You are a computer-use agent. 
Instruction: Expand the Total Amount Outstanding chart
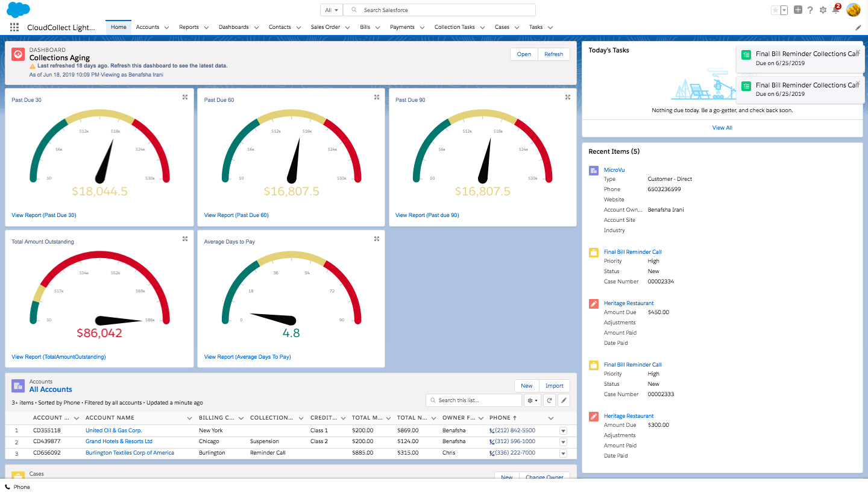185,239
